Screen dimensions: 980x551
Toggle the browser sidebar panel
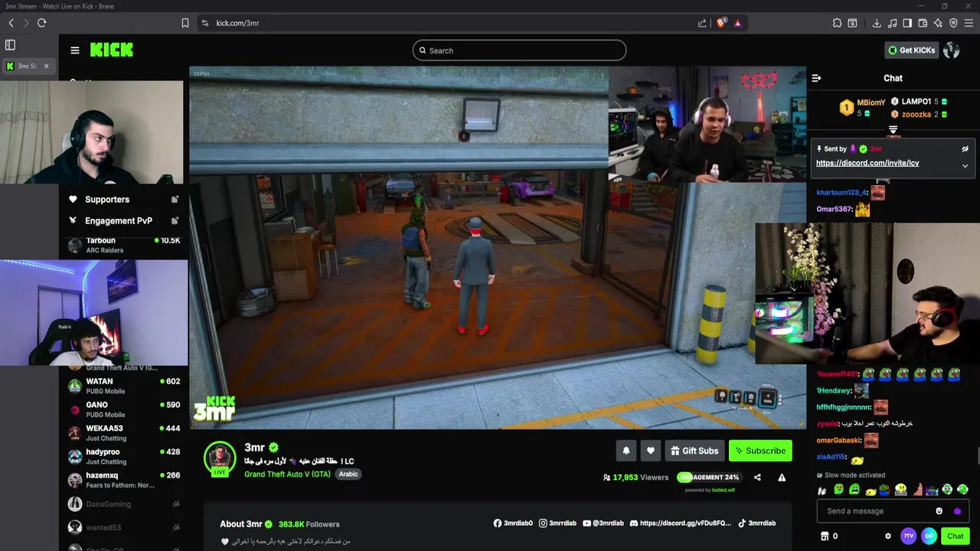tap(907, 23)
